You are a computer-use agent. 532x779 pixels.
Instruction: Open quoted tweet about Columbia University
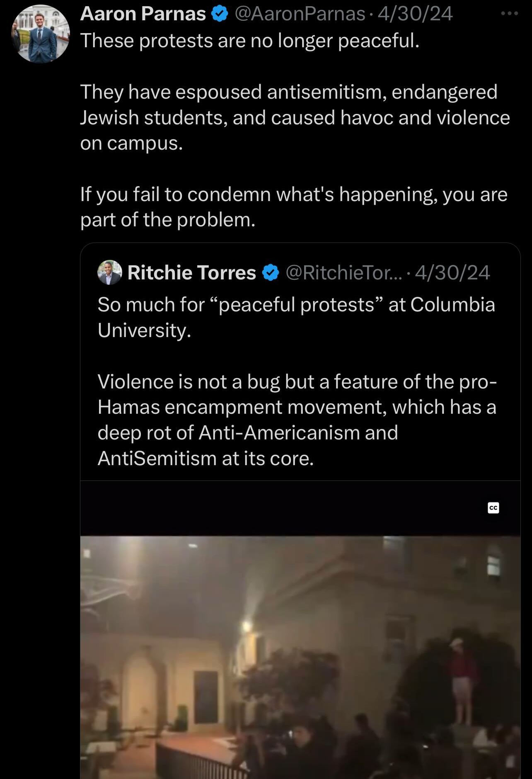tap(300, 511)
